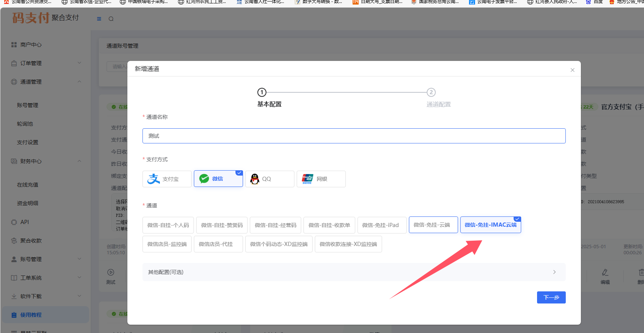Click the 订单管理 clipboard icon
Viewport: 644px width, 333px height.
(x=14, y=63)
